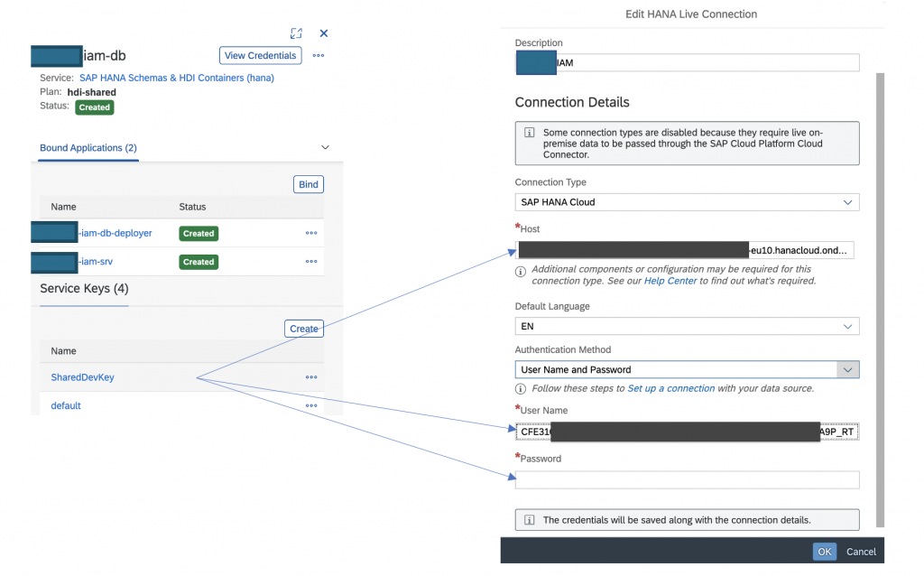Click the Description input field
This screenshot has width=924, height=576.
click(x=687, y=62)
